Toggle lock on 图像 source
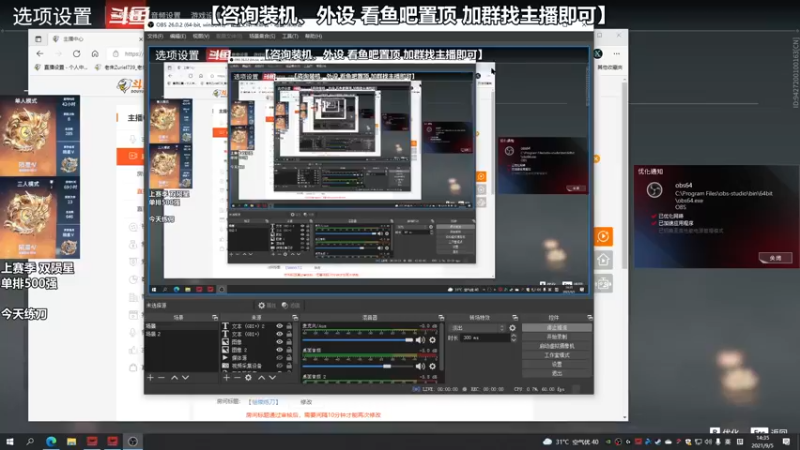 (x=289, y=342)
